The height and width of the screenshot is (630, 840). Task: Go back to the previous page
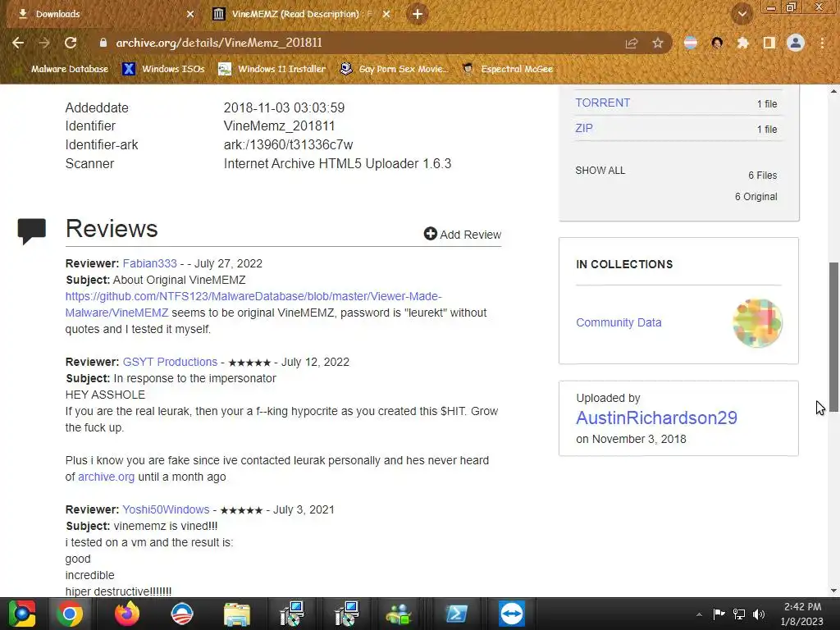pyautogui.click(x=18, y=43)
